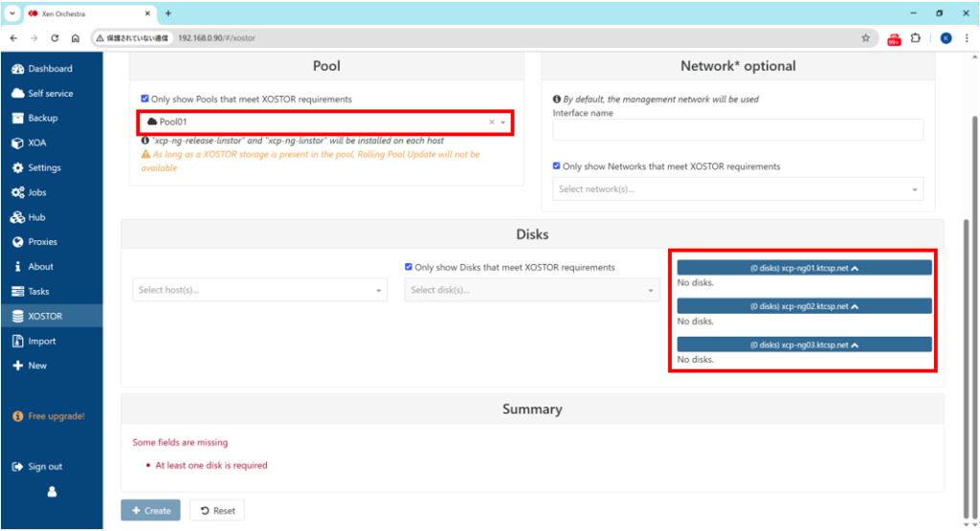Toggle Only show Disks that meet XOSTOR requirements
The height and width of the screenshot is (531, 980).
(x=409, y=268)
